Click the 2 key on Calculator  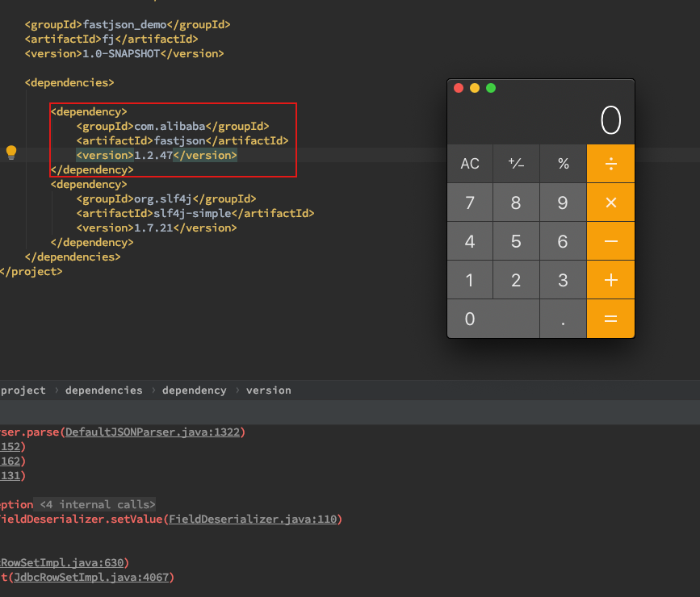pyautogui.click(x=516, y=280)
